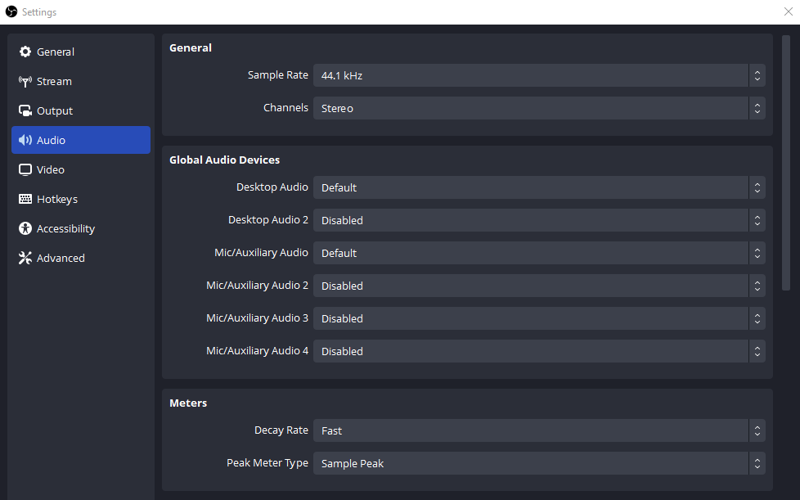Expand the Mic/Auxiliary Audio 2 dropdown
Viewport: 800px width, 500px height.
point(539,286)
